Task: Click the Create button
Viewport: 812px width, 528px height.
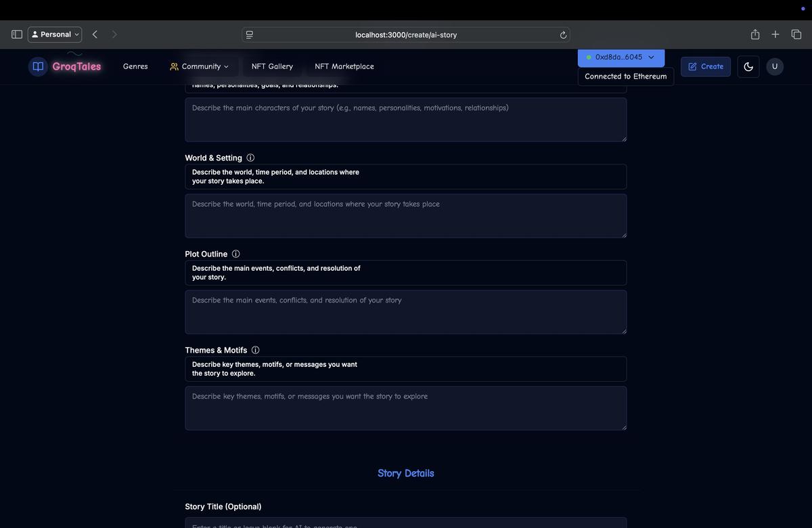Action: (706, 66)
